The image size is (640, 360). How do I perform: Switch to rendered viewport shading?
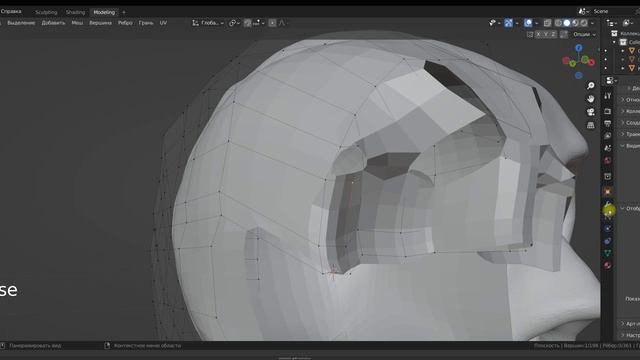(x=584, y=23)
